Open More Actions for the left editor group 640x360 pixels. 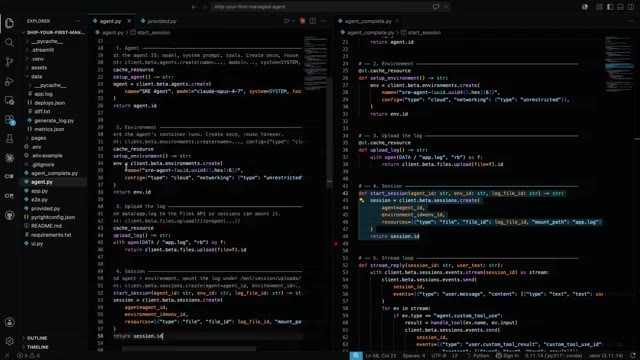coord(323,21)
